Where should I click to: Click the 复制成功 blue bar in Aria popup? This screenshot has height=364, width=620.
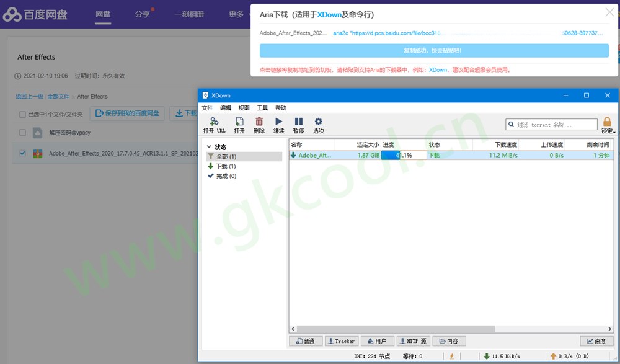(x=434, y=51)
